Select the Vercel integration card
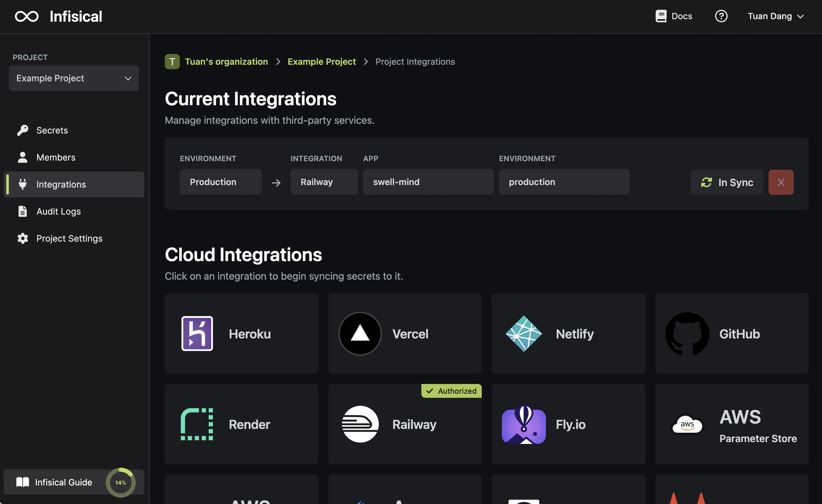The image size is (822, 504). tap(405, 334)
